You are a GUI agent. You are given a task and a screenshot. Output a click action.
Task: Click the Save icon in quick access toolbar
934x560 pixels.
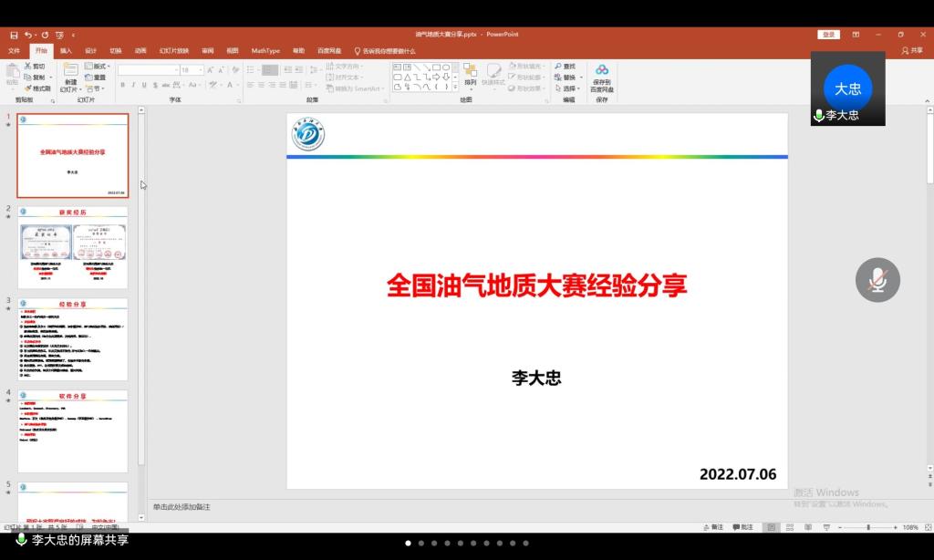coord(14,35)
